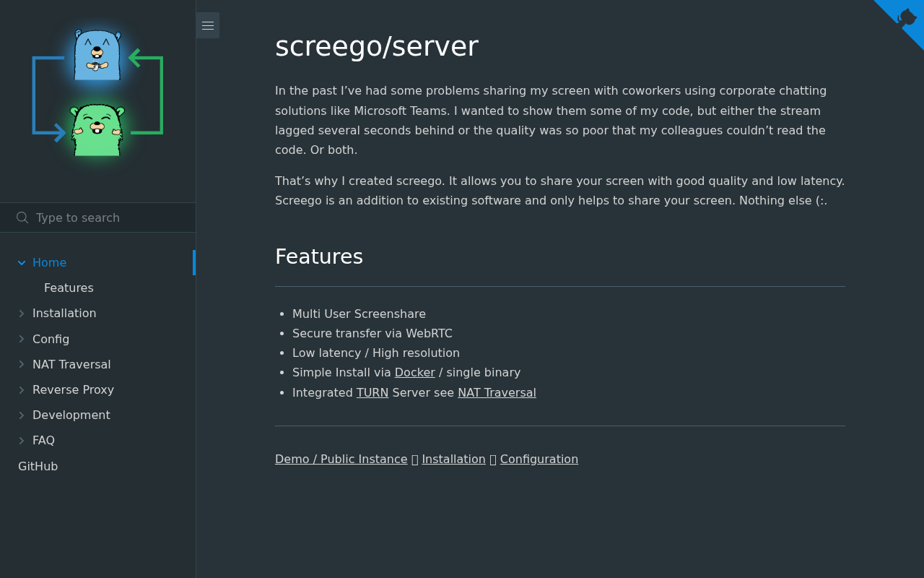Viewport: 924px width, 578px height.
Task: Open the Features sidebar entry
Action: tap(69, 288)
